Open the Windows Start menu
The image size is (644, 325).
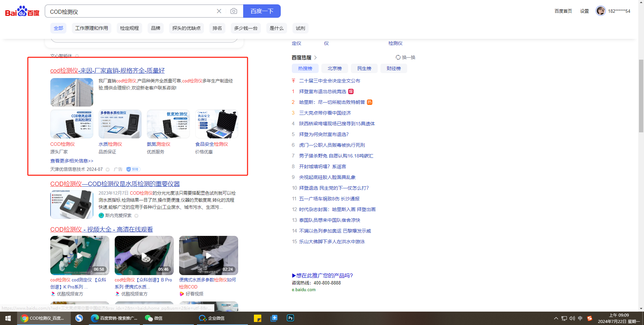[x=8, y=318]
